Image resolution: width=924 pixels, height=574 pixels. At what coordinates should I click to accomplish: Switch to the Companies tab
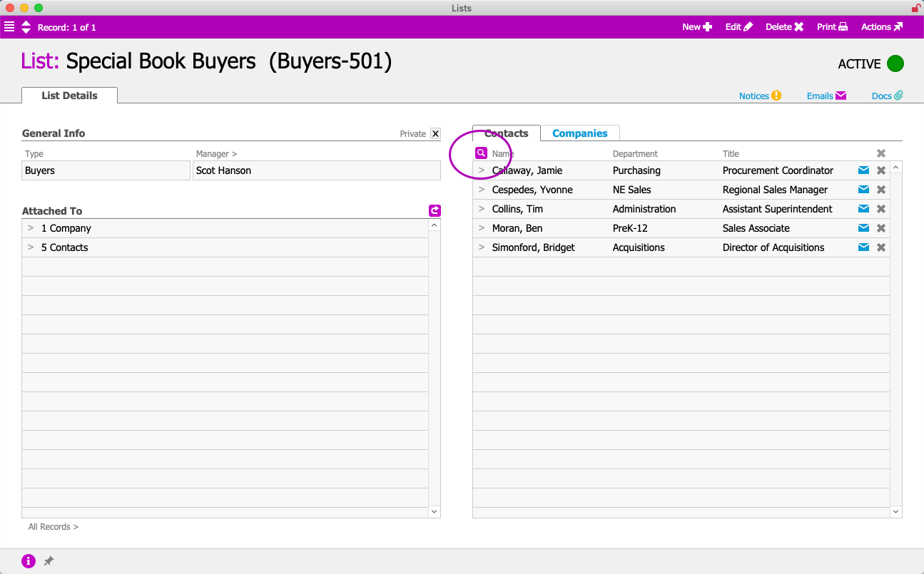580,133
